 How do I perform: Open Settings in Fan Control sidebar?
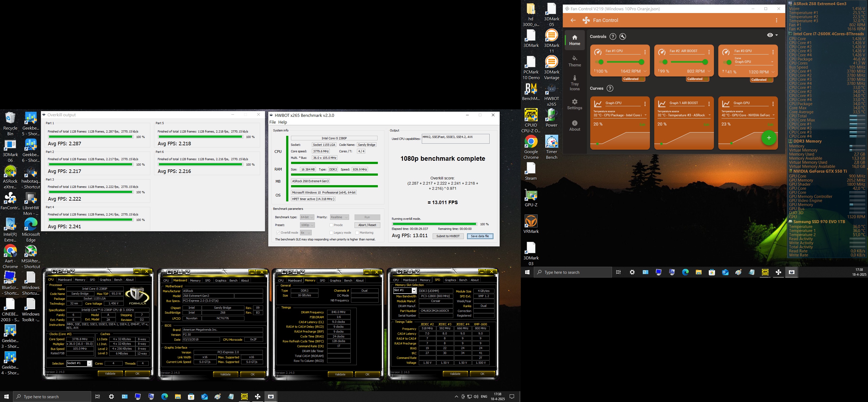(x=575, y=105)
